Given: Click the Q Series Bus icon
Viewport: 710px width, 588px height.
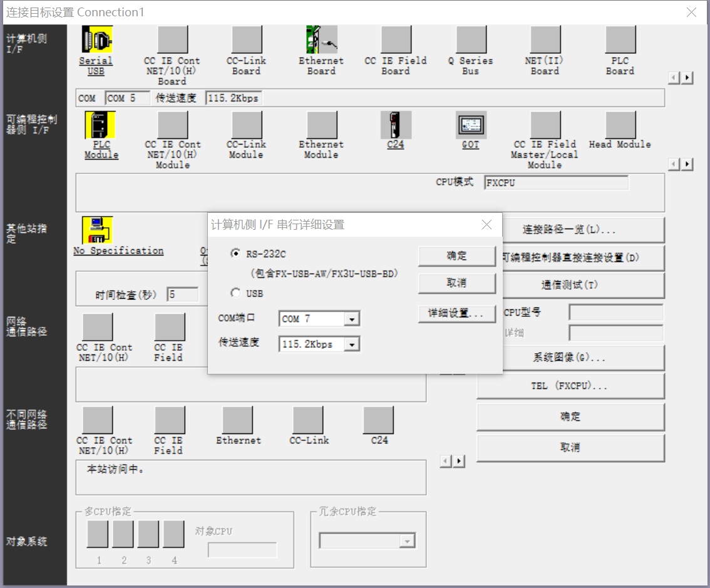Looking at the screenshot, I should (x=471, y=39).
